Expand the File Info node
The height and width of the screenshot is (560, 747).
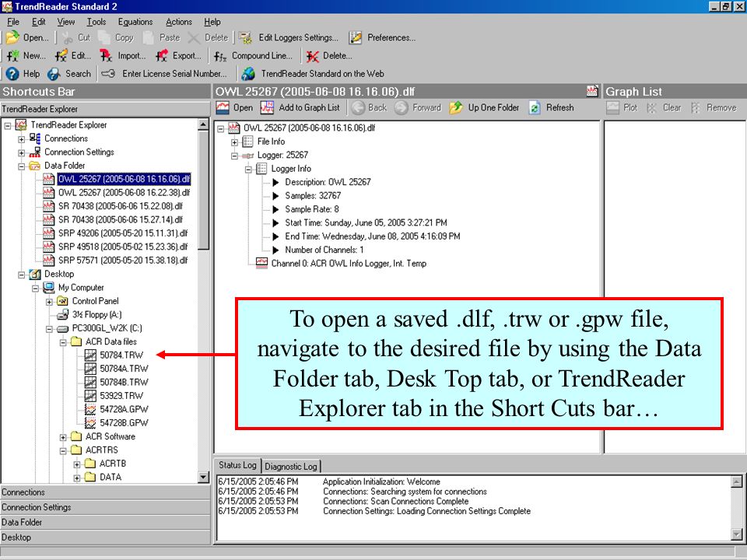234,142
